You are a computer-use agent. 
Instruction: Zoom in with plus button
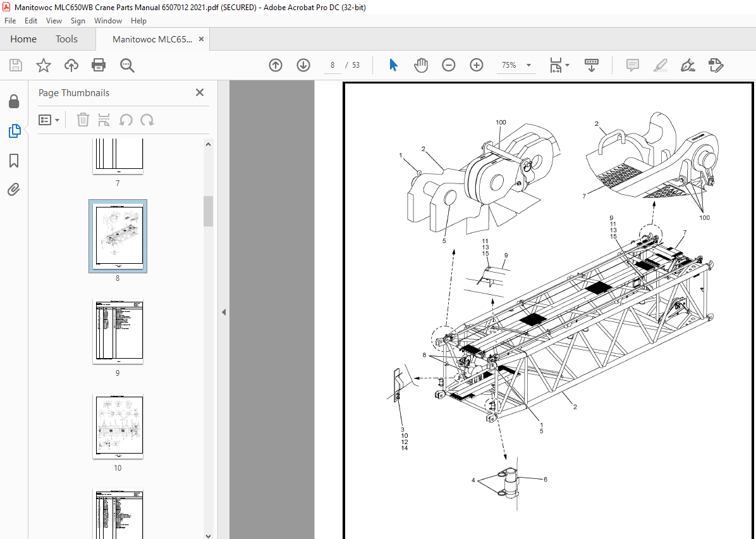click(x=477, y=65)
